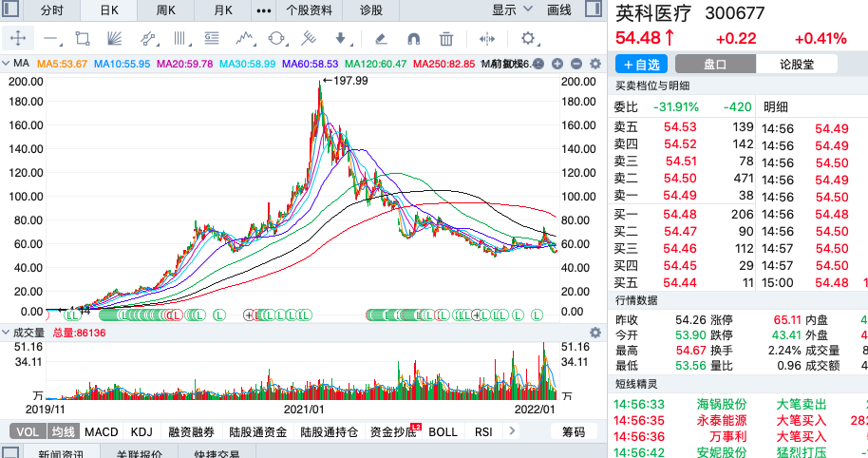Toggle the magnet snap tool
The height and width of the screenshot is (458, 868).
[x=413, y=39]
